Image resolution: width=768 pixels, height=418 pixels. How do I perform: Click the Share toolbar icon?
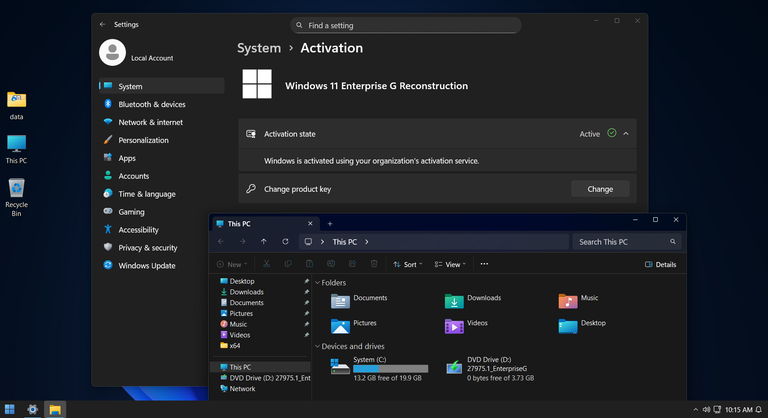point(352,264)
